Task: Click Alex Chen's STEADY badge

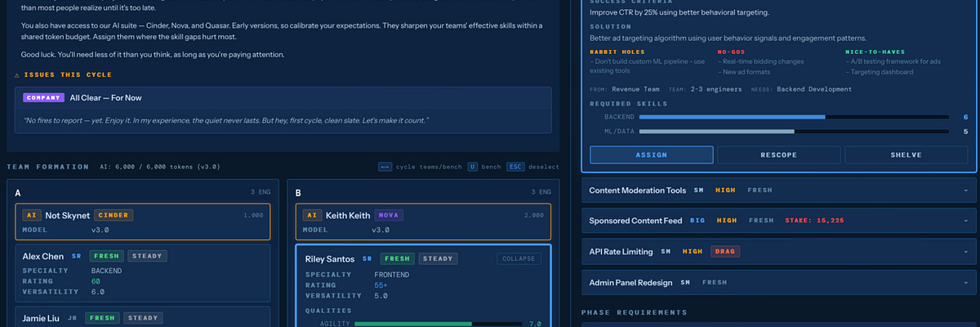Action: tap(145, 256)
